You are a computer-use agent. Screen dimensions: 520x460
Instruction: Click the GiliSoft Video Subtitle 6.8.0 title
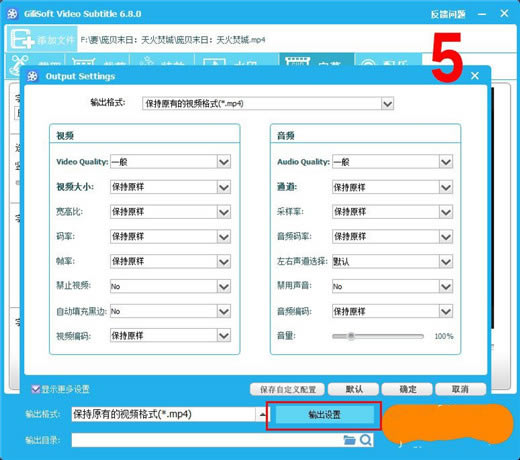(x=82, y=14)
